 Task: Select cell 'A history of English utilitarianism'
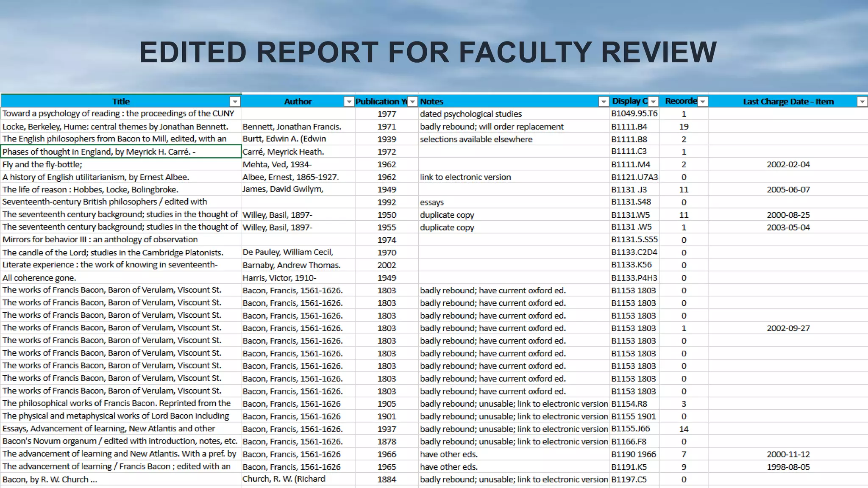[121, 177]
